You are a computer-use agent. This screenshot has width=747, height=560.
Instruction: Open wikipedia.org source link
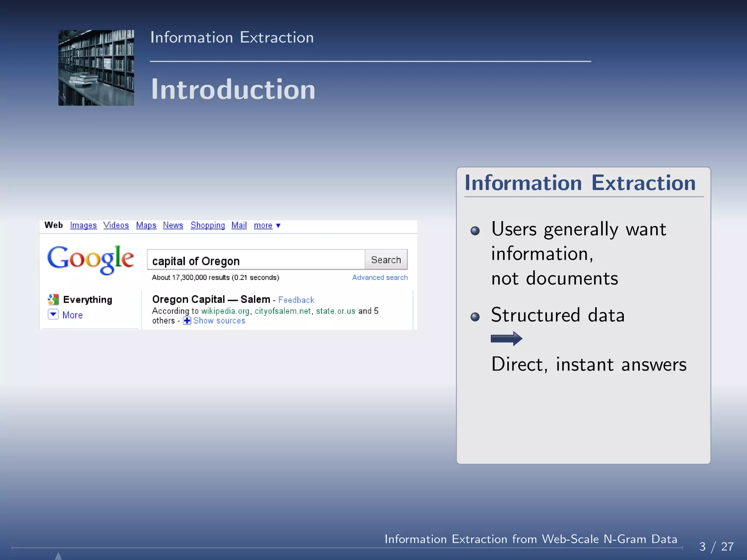(x=225, y=311)
